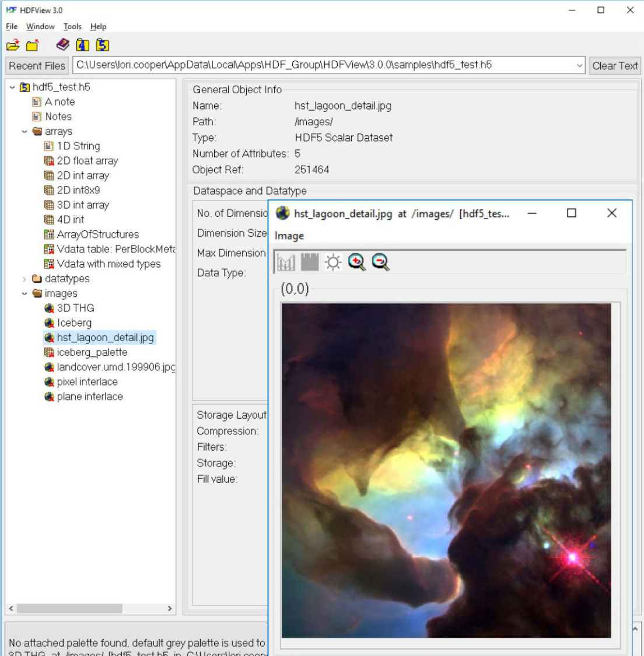The height and width of the screenshot is (656, 644).
Task: Open the Tools menu
Action: (72, 26)
